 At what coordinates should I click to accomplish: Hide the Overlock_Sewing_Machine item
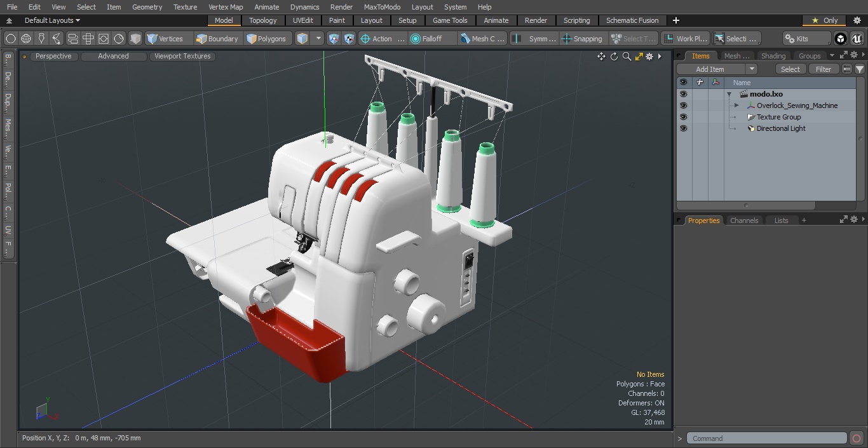[683, 105]
